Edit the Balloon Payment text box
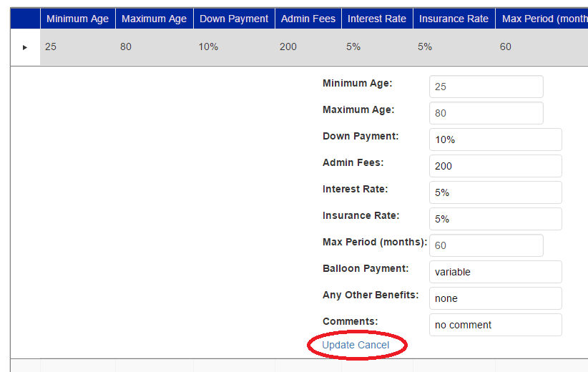588x372 pixels. click(495, 272)
